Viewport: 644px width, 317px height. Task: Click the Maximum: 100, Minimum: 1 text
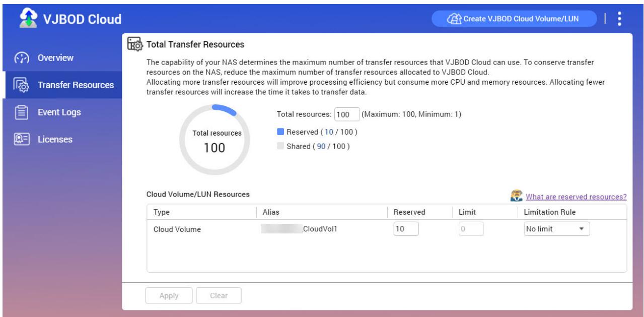click(x=412, y=114)
